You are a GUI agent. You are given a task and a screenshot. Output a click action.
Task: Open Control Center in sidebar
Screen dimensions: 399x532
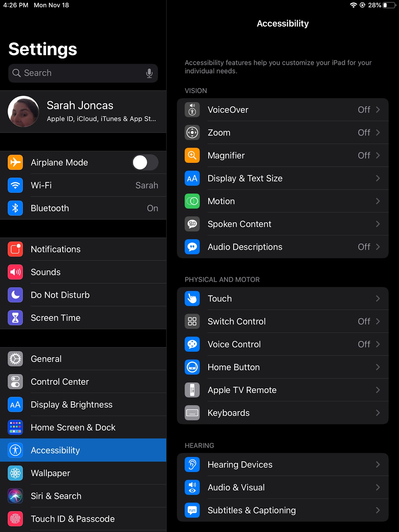coord(83,382)
